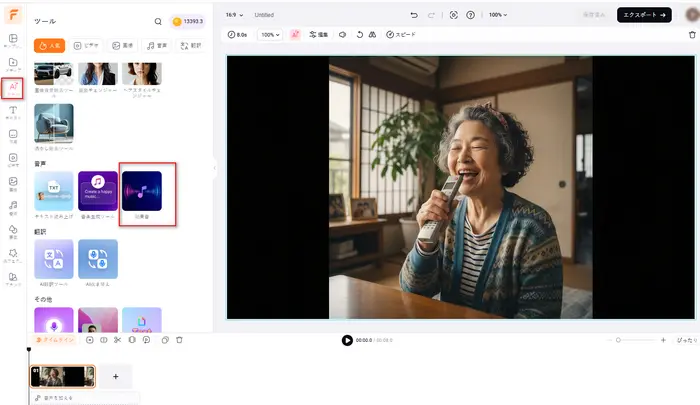
Task: Open the pink avatar tool under Other
Action: [x=98, y=320]
